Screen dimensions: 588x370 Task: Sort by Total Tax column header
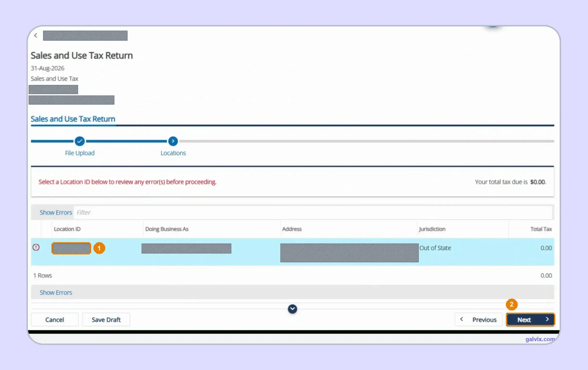[x=541, y=229]
